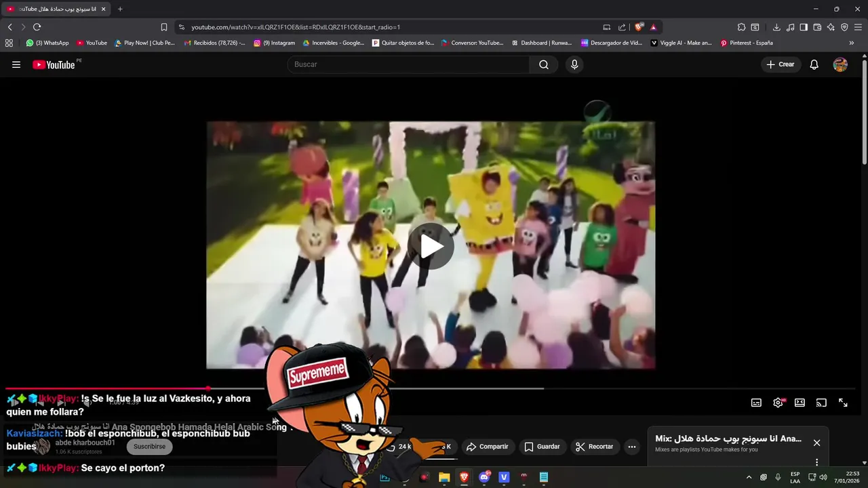Click the page vertical scrollbar

(865, 112)
